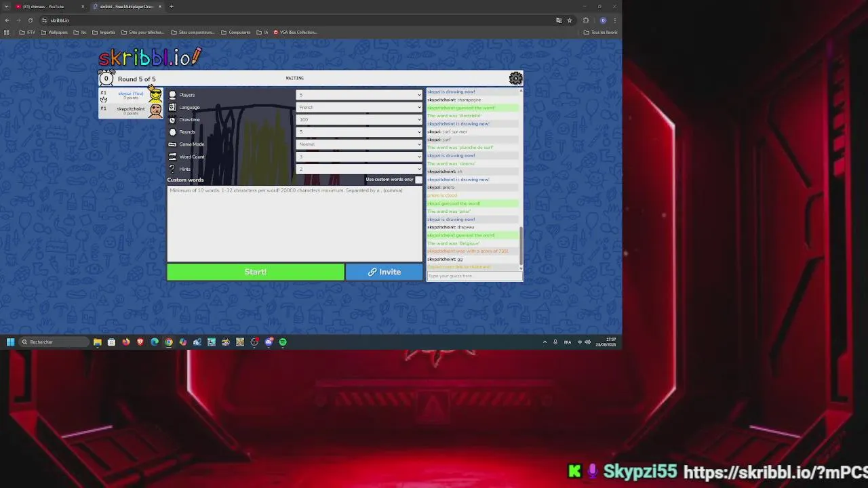Image resolution: width=868 pixels, height=488 pixels.
Task: Open Discord from the taskbar
Action: tap(269, 342)
